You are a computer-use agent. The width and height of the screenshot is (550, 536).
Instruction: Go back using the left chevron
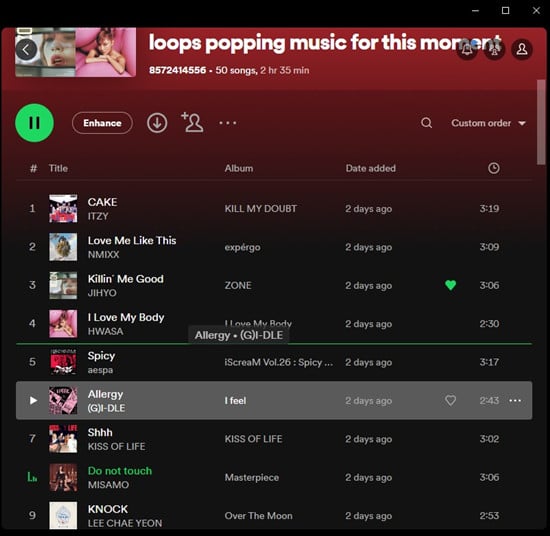[x=26, y=49]
